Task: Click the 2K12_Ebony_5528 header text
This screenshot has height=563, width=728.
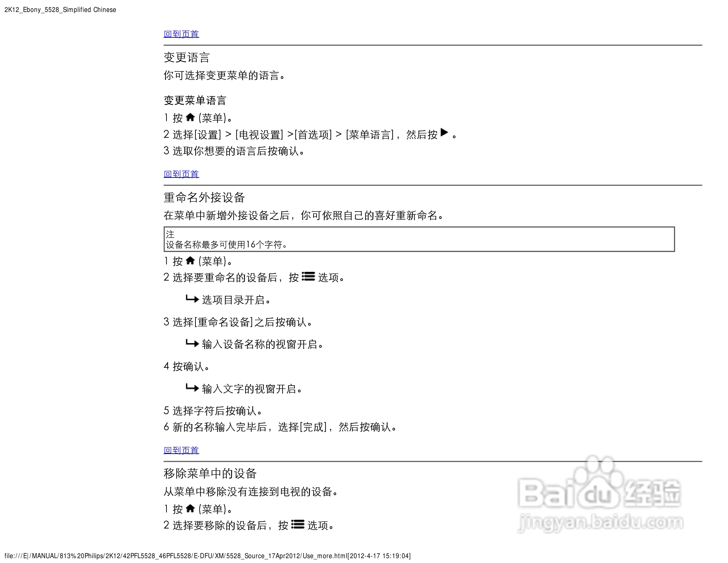Action: [x=60, y=10]
